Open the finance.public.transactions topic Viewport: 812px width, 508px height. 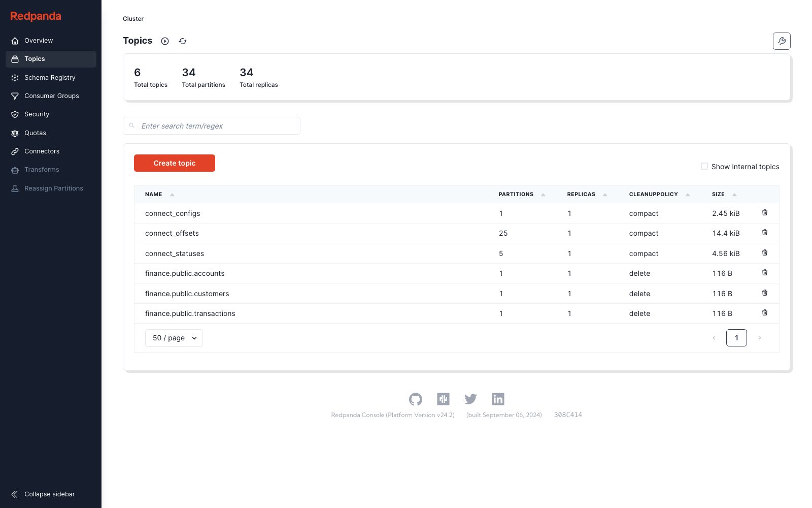[190, 313]
